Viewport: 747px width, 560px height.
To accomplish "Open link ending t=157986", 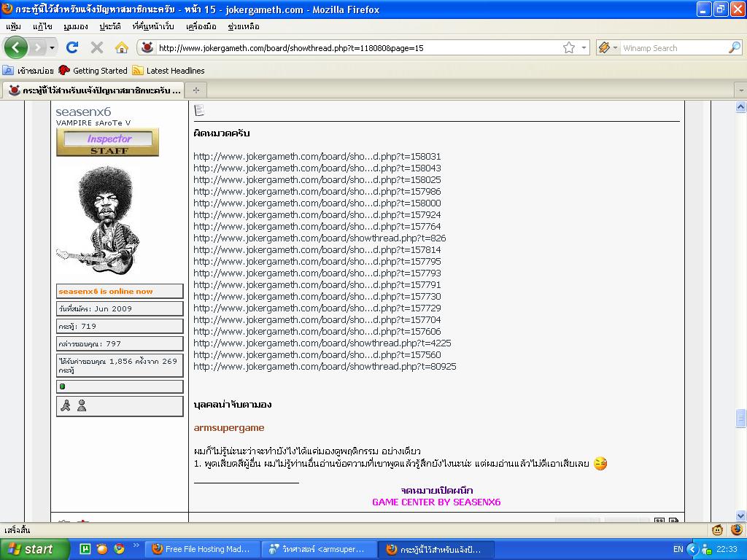I will point(317,192).
